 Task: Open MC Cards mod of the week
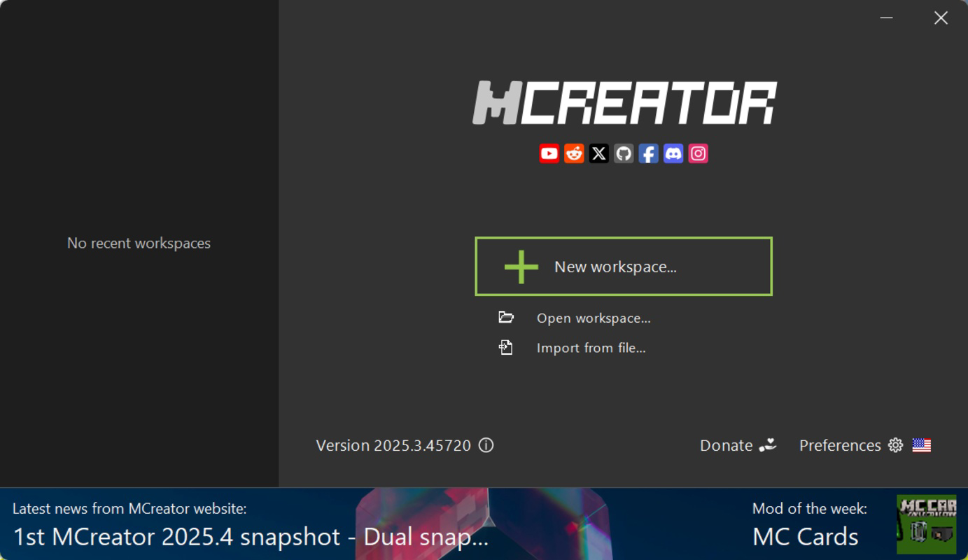805,537
